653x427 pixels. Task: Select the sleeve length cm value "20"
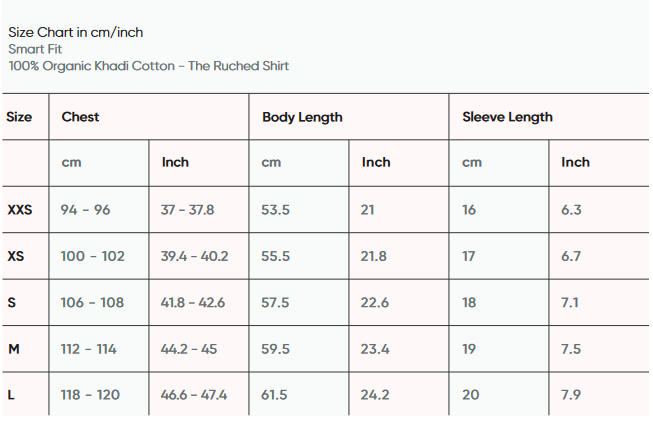pyautogui.click(x=470, y=395)
